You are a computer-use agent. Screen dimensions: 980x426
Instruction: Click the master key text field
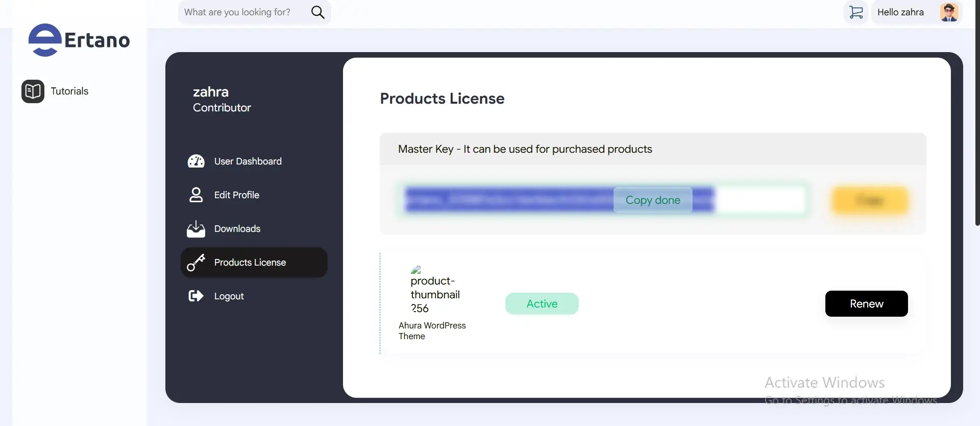point(605,200)
